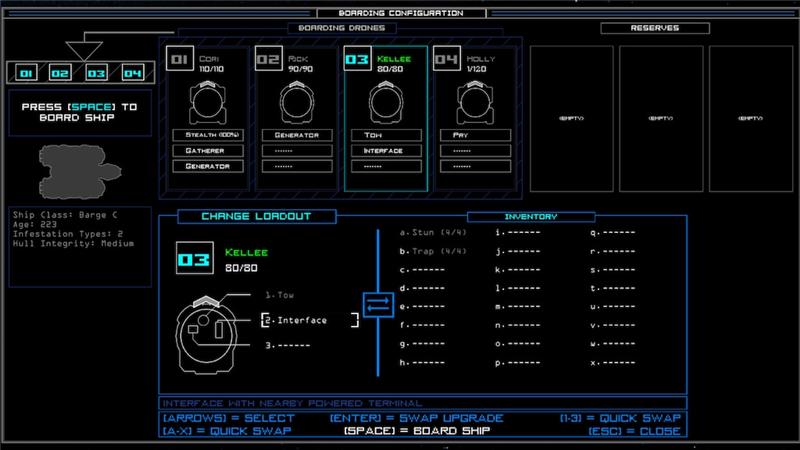The height and width of the screenshot is (450, 800).
Task: Click the 03 badge in Change Loadout
Action: pos(194,259)
